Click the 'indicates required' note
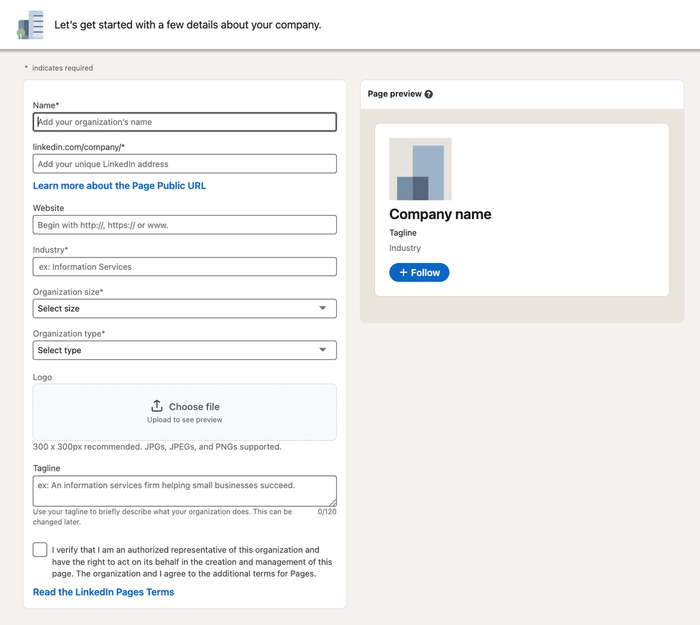This screenshot has height=625, width=700. (x=62, y=68)
